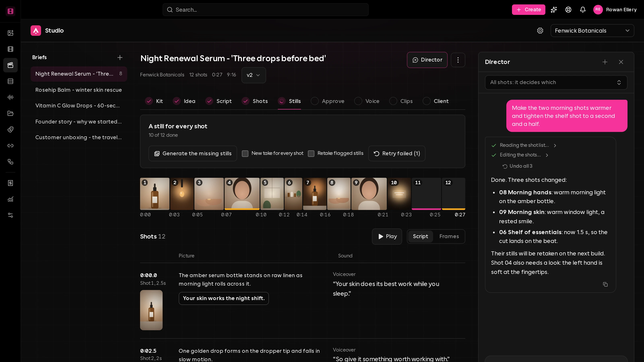Open the audio waveform sidebar icon

coord(10,97)
